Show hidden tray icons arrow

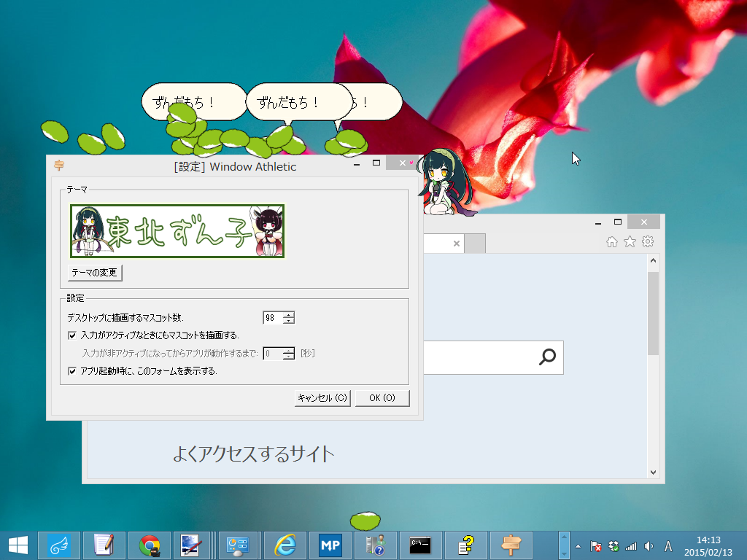click(578, 547)
